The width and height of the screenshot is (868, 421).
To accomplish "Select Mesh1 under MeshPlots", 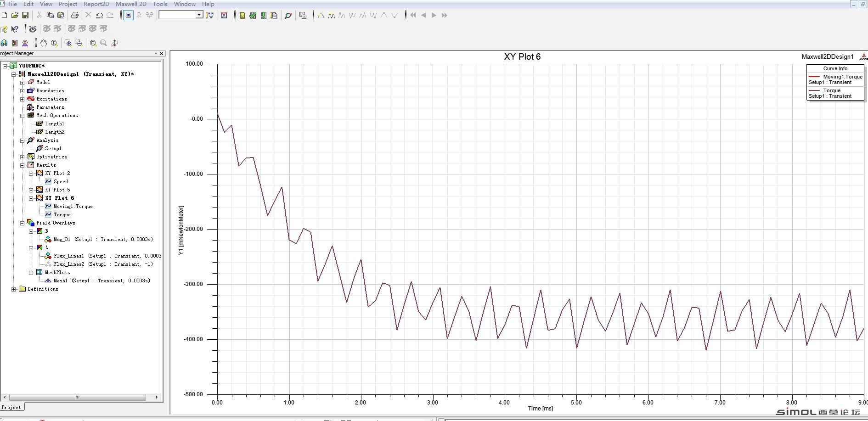I will pos(101,281).
